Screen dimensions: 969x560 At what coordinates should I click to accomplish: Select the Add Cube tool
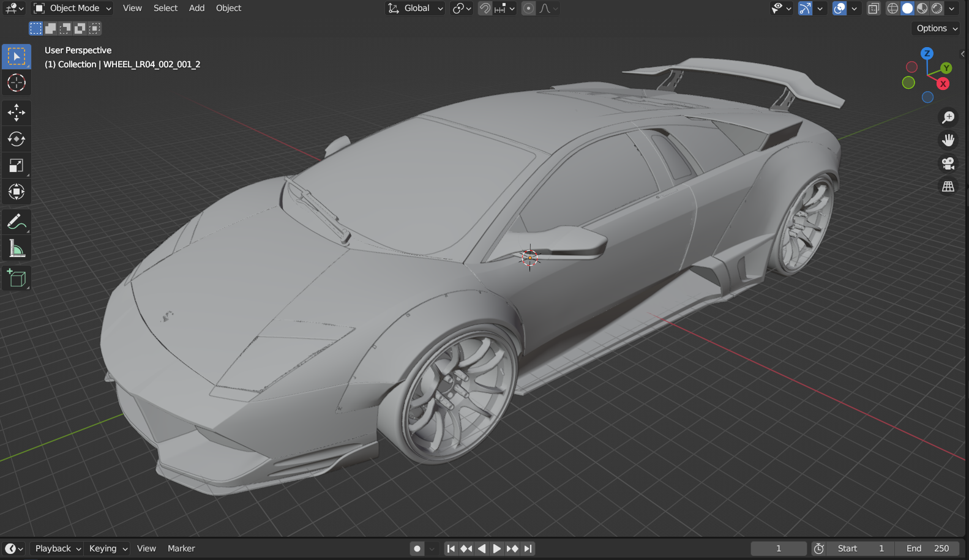[x=17, y=278]
